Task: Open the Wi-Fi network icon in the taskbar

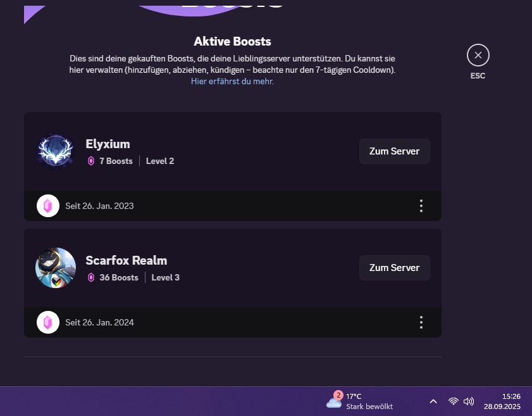Action: [453, 401]
